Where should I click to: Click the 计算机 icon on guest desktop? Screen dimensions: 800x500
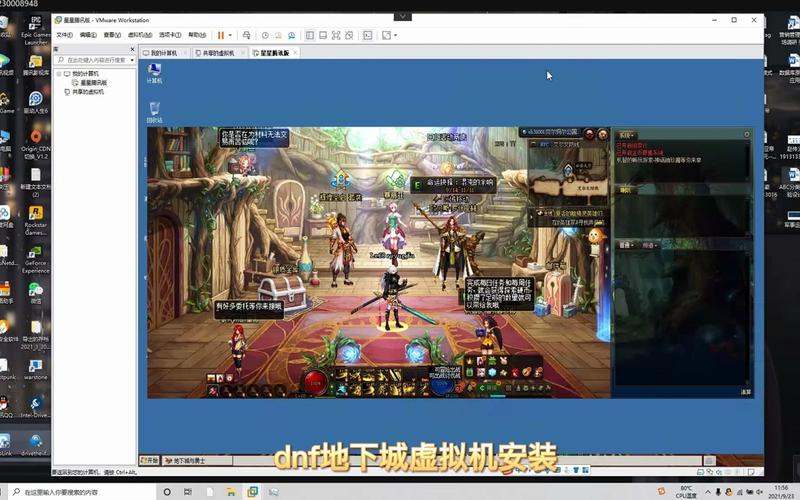pos(154,73)
